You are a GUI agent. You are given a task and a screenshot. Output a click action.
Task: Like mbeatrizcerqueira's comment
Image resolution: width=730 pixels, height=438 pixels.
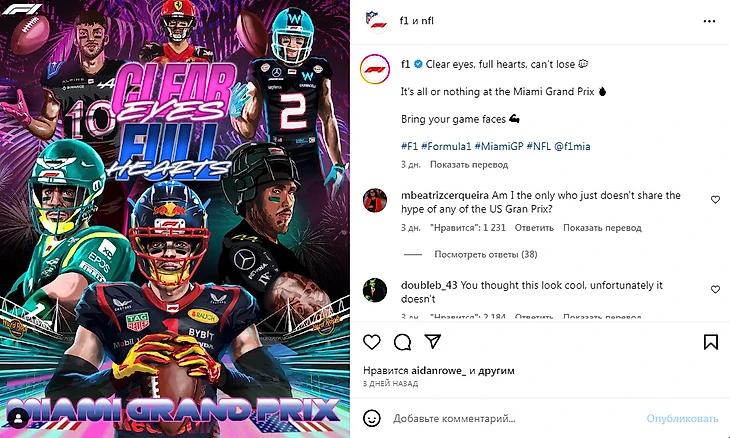pyautogui.click(x=716, y=200)
